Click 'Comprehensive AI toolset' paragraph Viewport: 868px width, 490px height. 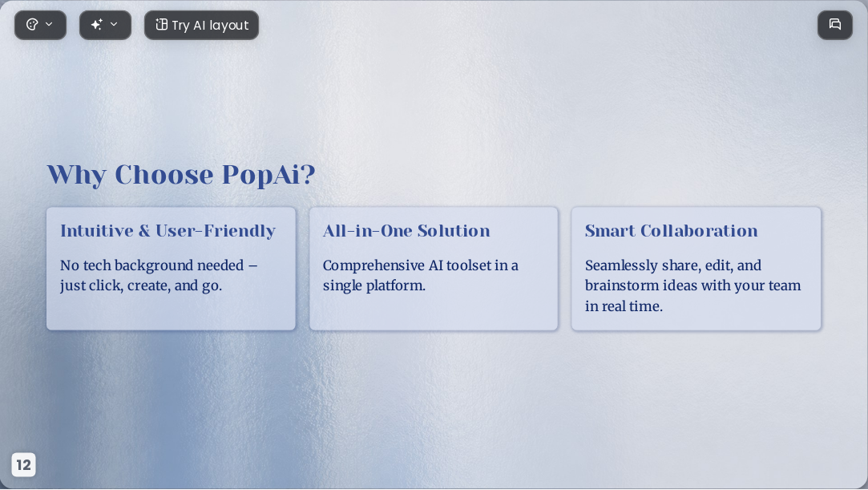tap(421, 275)
